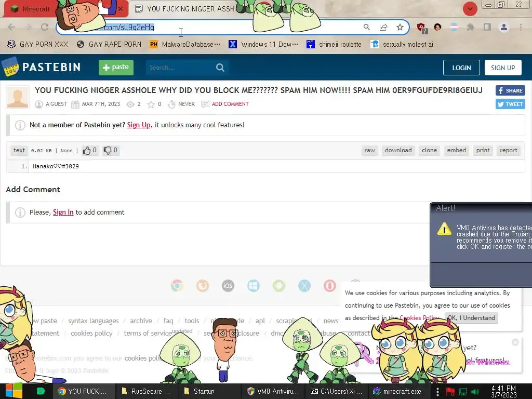This screenshot has height=399, width=532.
Task: Click the Pastebin logo
Action: tap(42, 67)
